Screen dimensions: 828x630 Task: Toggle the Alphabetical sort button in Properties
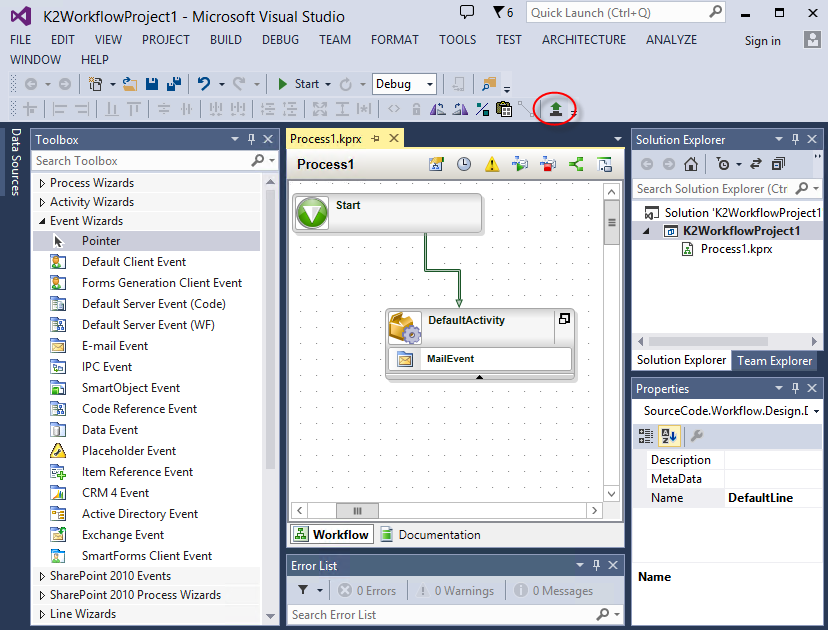coord(669,436)
